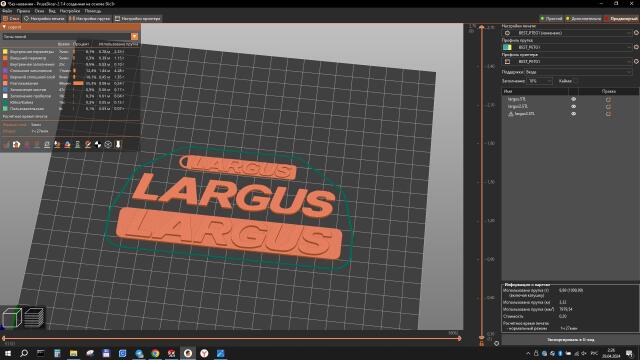Click the edit icon for largus3.STL
640x360 pixels.
(609, 114)
